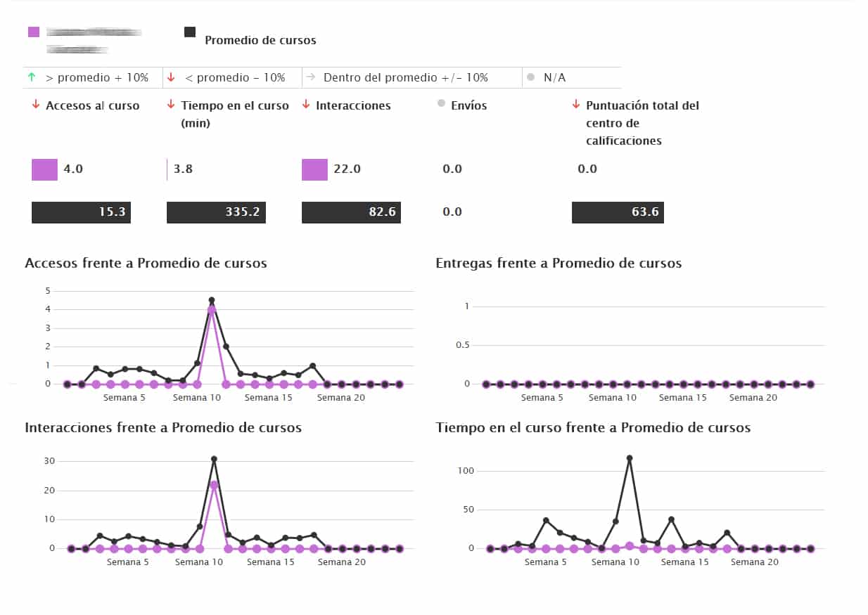Click the black 63.6 score bar
This screenshot has width=868, height=615.
618,212
